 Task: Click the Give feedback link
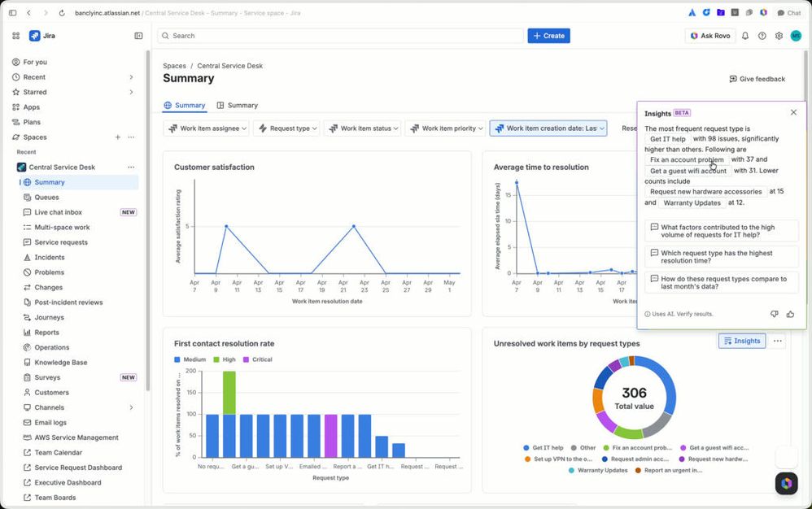[757, 79]
